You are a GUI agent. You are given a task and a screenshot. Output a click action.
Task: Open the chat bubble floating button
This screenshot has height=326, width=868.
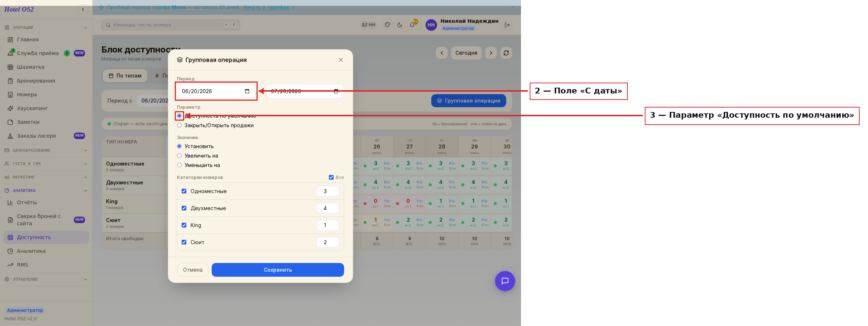pos(505,281)
